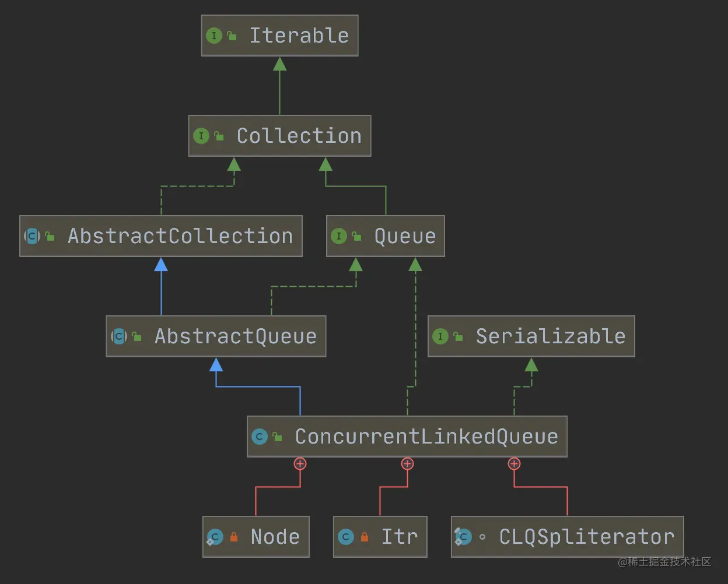
Task: Click the public lock icon on Collection
Action: (219, 136)
